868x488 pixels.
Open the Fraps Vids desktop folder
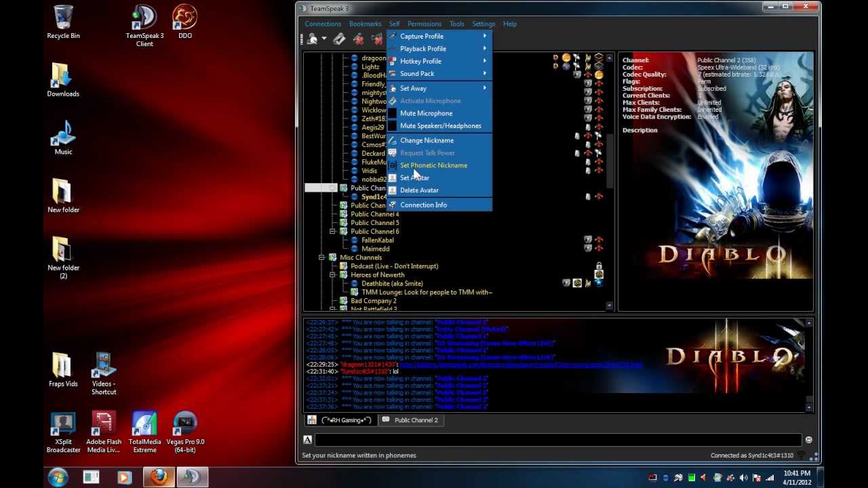(x=62, y=370)
